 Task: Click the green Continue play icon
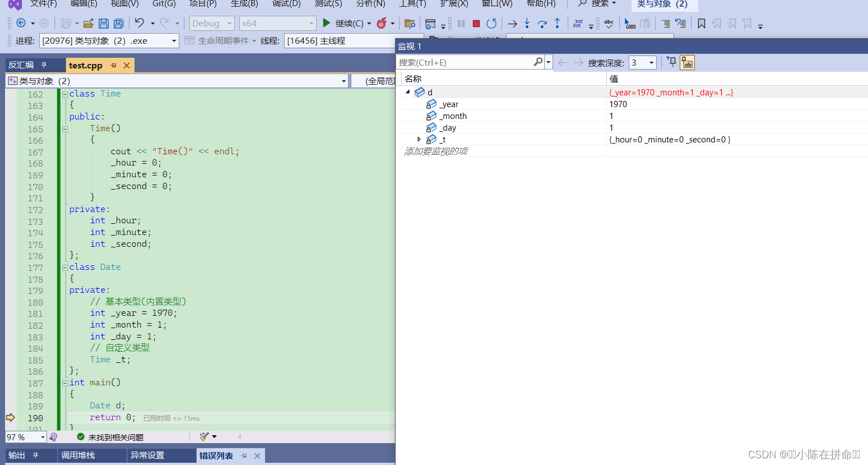tap(326, 23)
